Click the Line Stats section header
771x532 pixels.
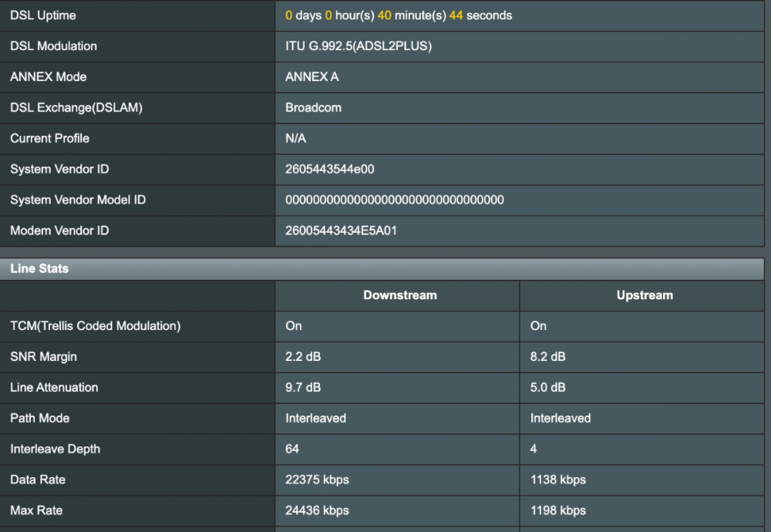[39, 268]
